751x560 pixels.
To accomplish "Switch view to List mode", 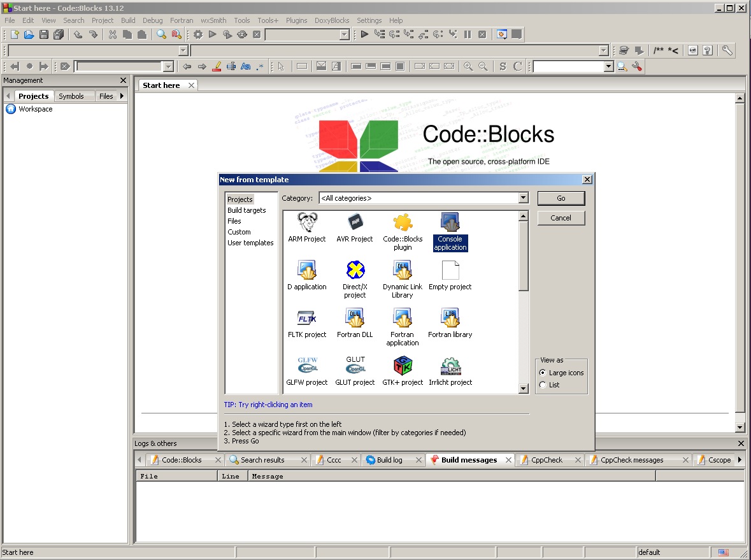I will point(542,384).
